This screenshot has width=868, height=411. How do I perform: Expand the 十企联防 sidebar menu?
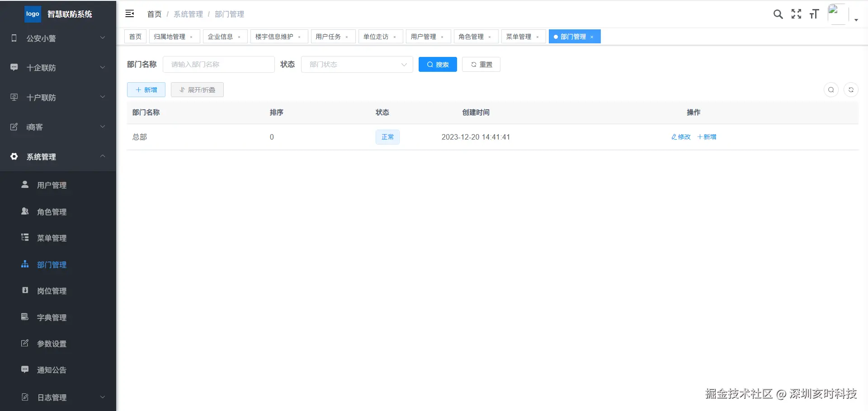tap(103, 67)
